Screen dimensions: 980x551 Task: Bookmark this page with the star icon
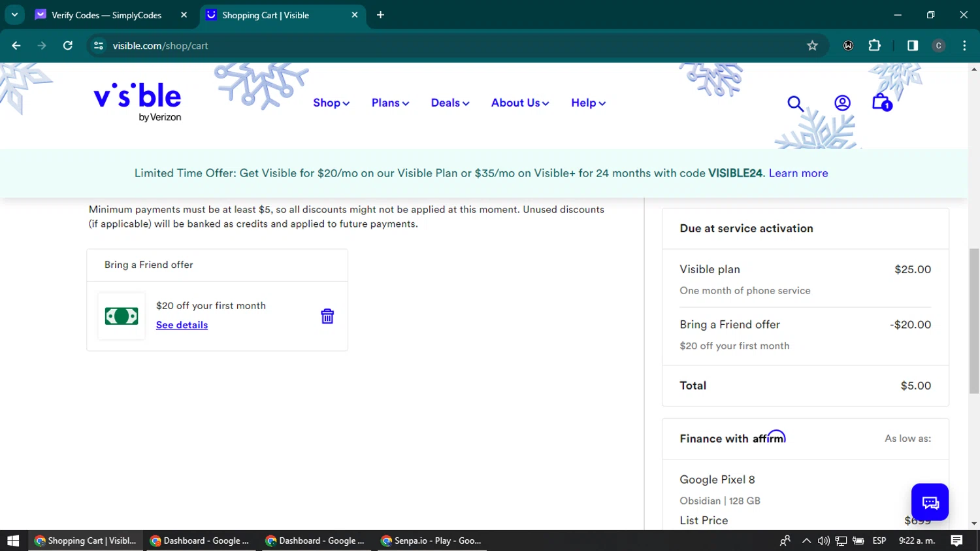[x=812, y=46]
